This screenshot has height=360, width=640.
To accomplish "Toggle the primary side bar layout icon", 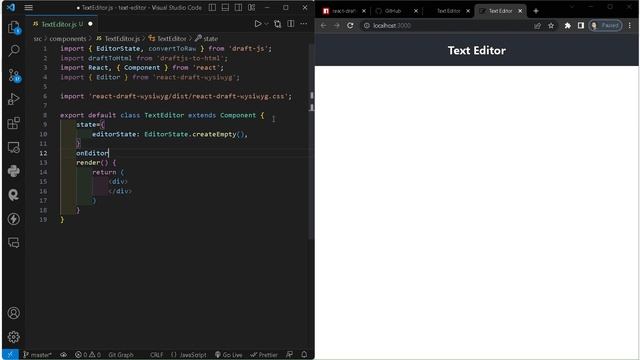I will (212, 7).
